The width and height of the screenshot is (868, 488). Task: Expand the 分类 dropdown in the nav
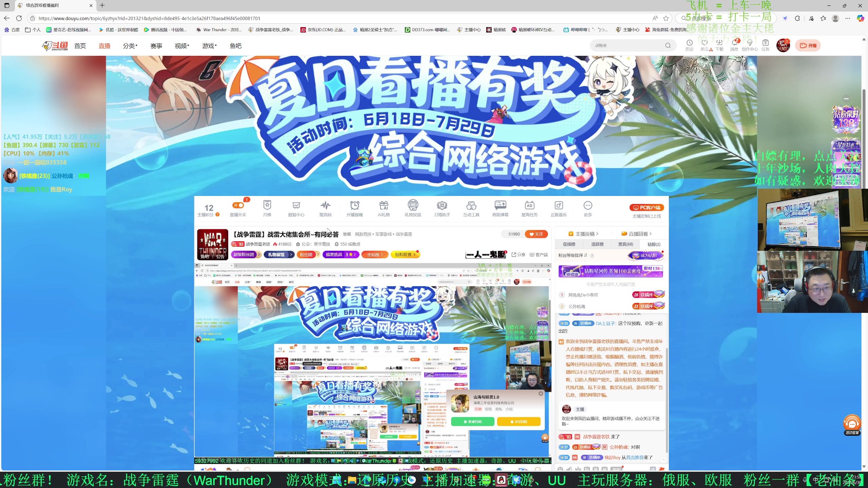(x=130, y=46)
